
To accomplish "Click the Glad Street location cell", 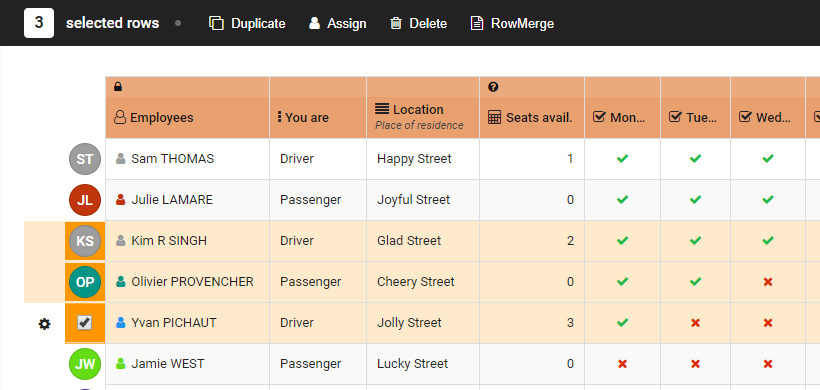I will click(x=423, y=241).
